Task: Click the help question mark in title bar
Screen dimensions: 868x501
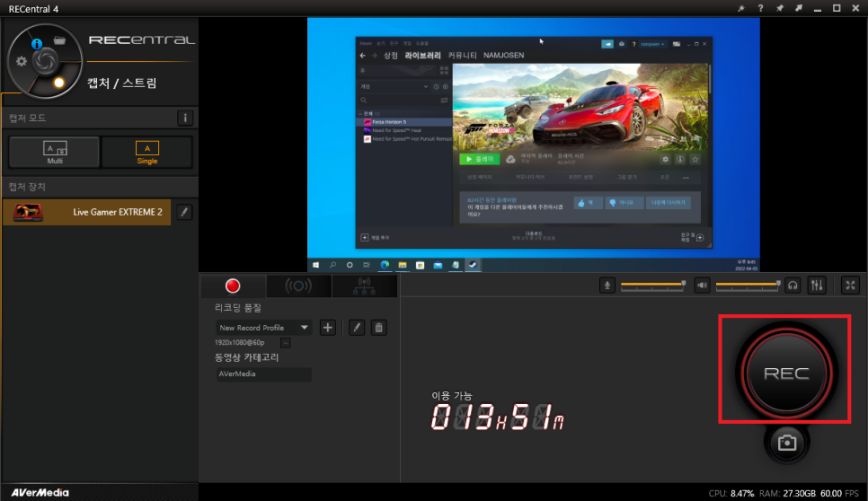Action: [760, 8]
